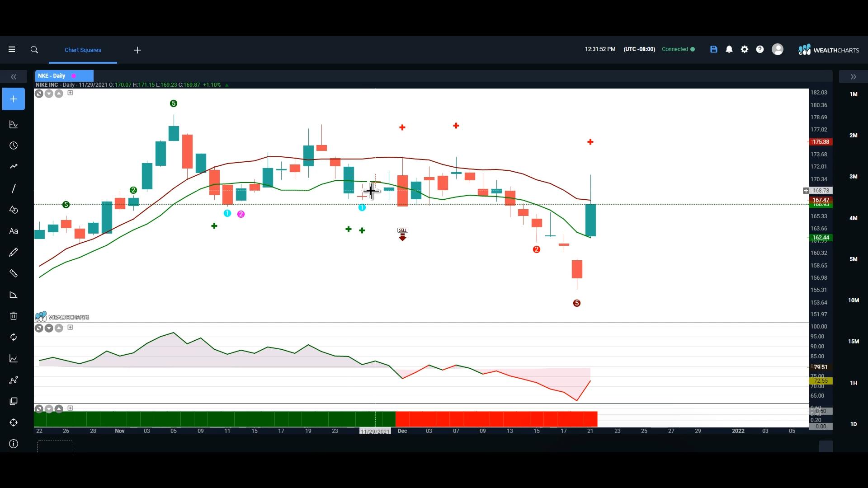Select the ruler measure tool
Viewport: 868px width, 488px height.
point(14,273)
